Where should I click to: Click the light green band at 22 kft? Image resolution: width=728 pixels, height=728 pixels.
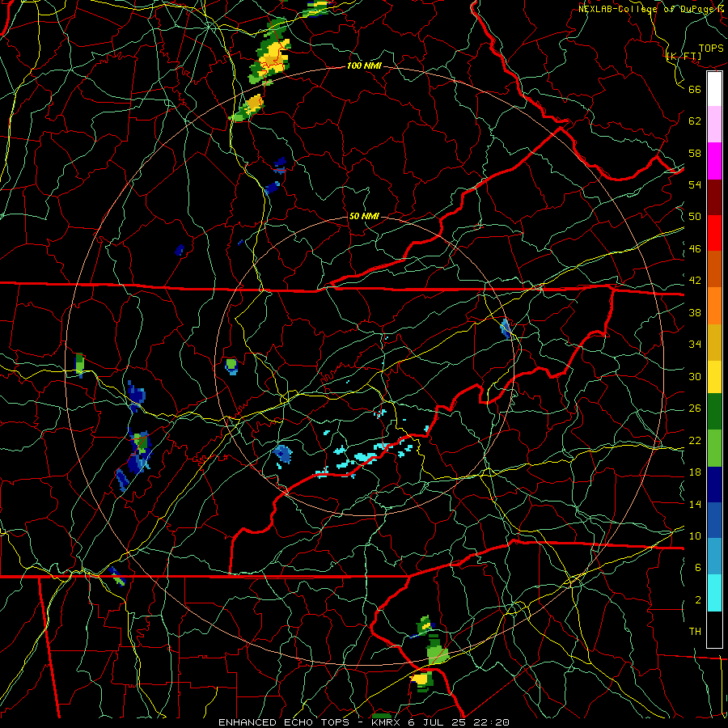[714, 448]
